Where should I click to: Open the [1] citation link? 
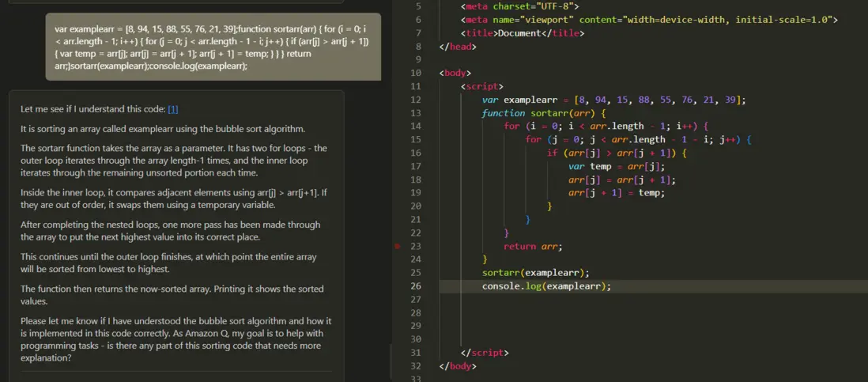point(173,109)
